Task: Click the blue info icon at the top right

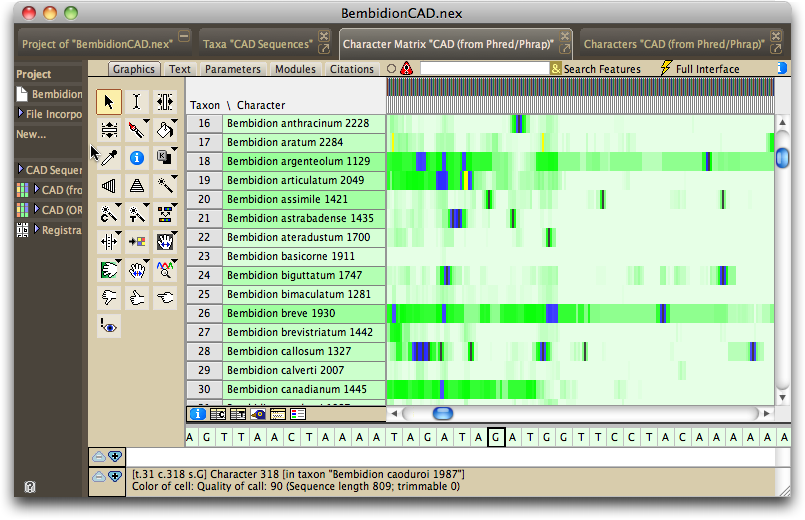Action: click(782, 68)
